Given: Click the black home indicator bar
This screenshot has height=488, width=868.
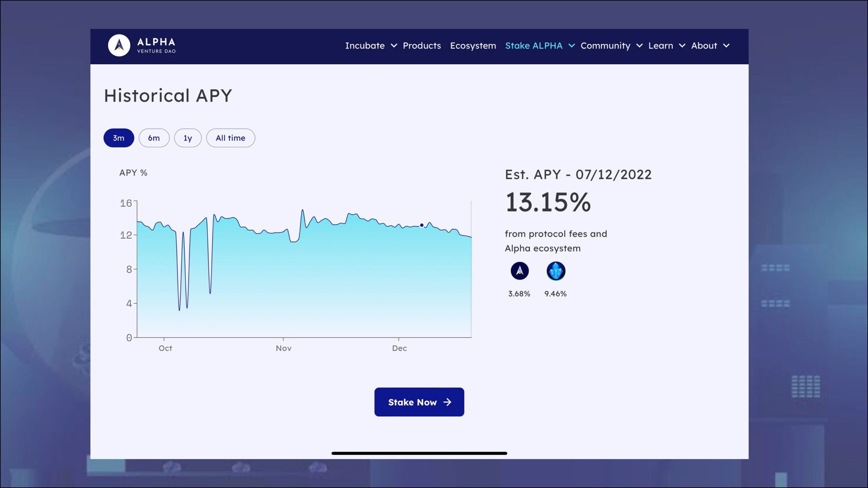Looking at the screenshot, I should tap(419, 453).
